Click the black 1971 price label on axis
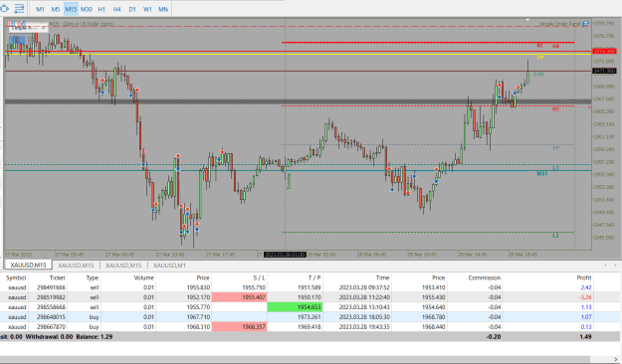The image size is (622, 364). (x=604, y=71)
